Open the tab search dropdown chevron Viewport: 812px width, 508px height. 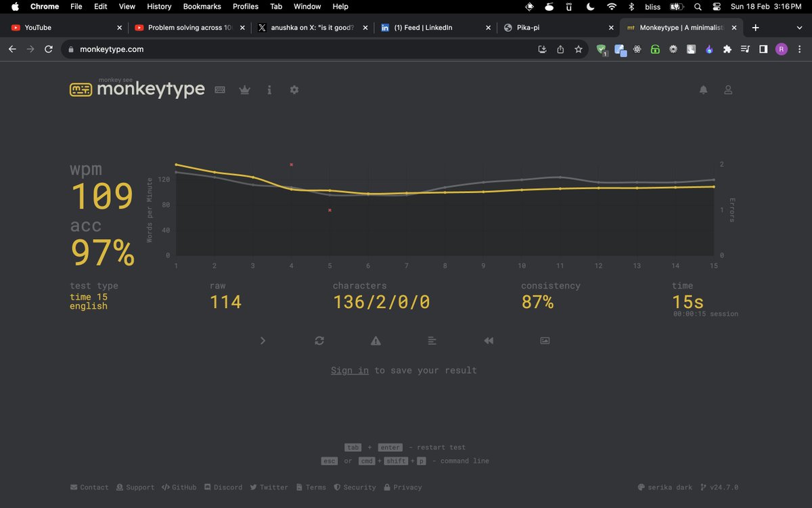[799, 28]
